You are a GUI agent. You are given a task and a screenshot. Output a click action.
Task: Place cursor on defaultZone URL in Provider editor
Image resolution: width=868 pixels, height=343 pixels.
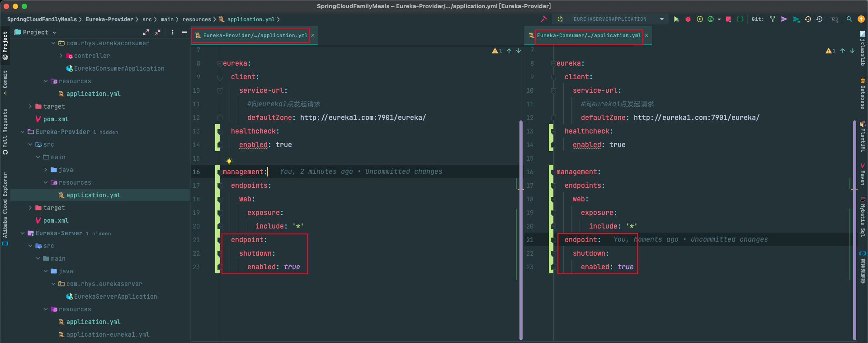point(363,118)
